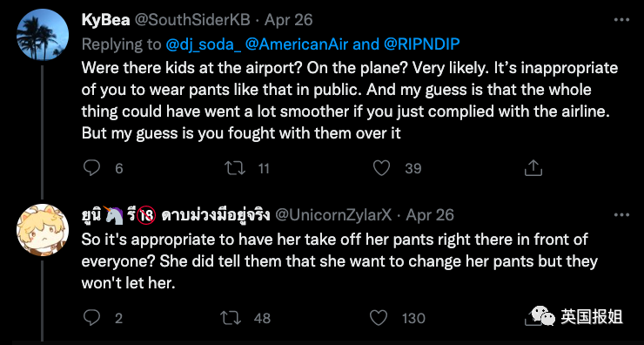Share KyBea's tweet via share icon
This screenshot has height=345, width=644.
click(x=533, y=168)
